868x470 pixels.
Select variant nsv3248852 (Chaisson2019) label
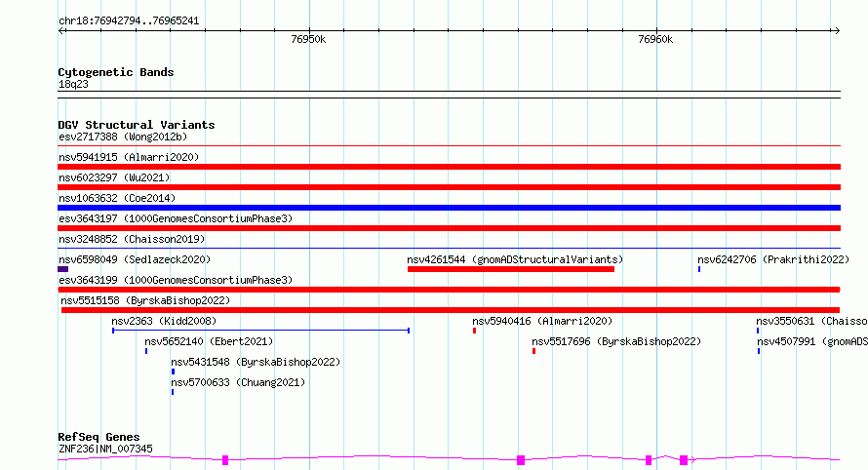coord(132,239)
